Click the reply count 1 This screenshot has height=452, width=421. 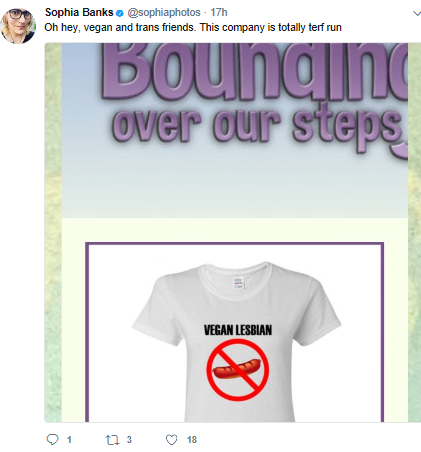coord(69,440)
